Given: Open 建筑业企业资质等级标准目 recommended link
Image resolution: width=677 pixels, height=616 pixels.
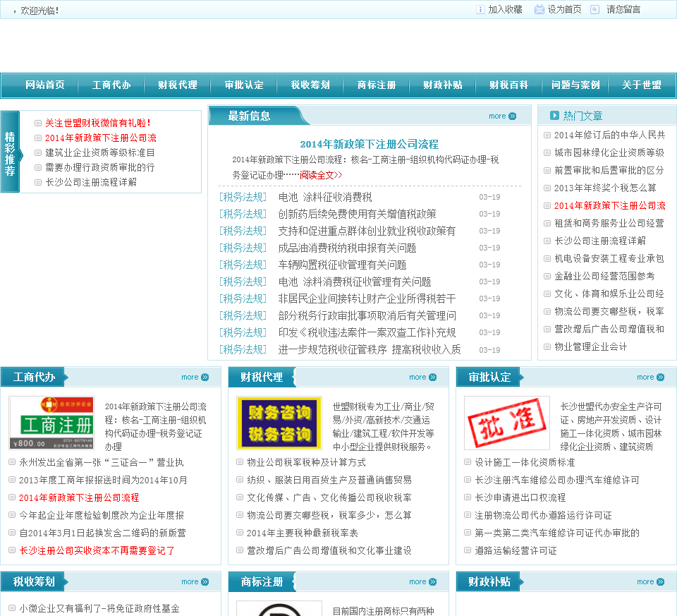Looking at the screenshot, I should pyautogui.click(x=99, y=152).
